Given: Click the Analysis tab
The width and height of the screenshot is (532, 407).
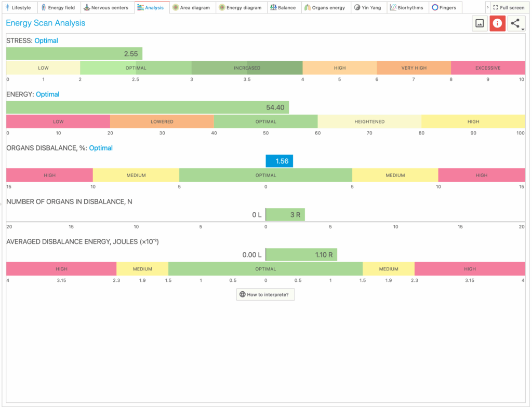Looking at the screenshot, I should click(151, 8).
